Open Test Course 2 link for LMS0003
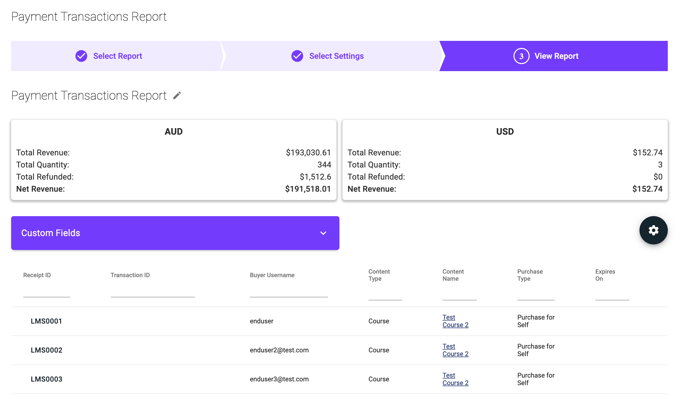The height and width of the screenshot is (399, 688). pyautogui.click(x=455, y=379)
